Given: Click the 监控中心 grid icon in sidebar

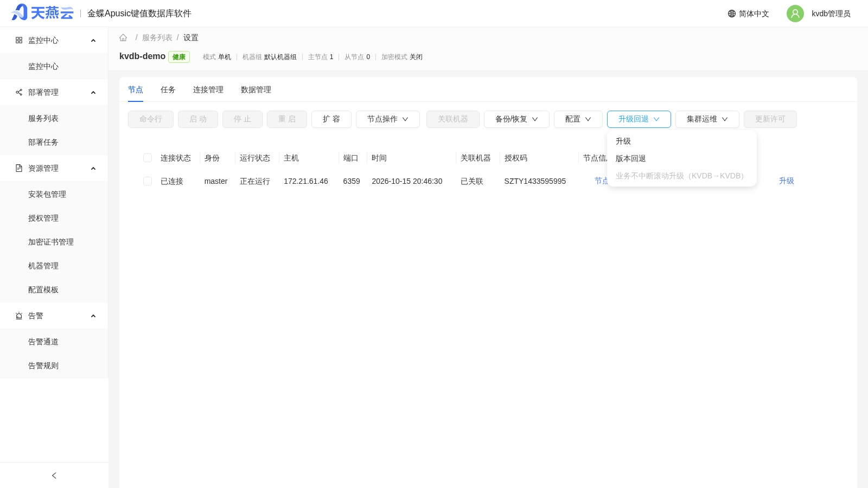Looking at the screenshot, I should (19, 40).
